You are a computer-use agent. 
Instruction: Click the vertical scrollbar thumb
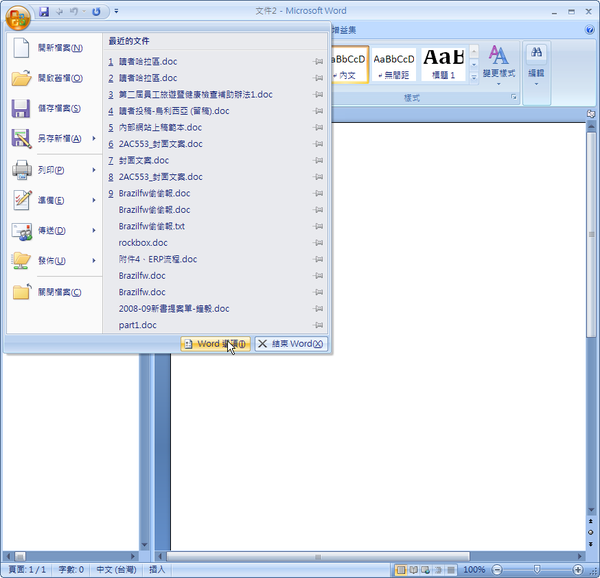pos(591,234)
